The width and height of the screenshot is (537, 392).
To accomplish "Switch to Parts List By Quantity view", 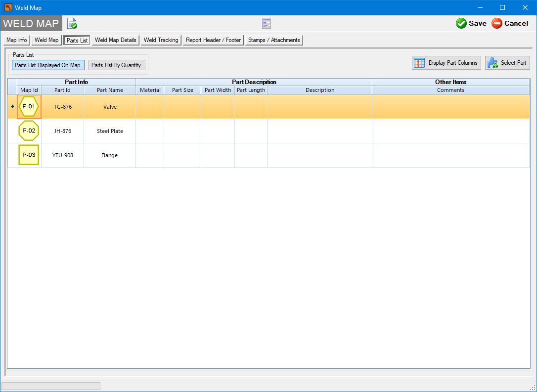I will point(116,65).
